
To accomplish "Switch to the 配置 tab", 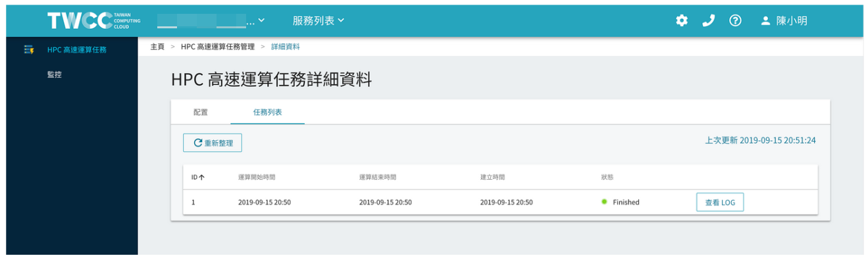I will [201, 113].
